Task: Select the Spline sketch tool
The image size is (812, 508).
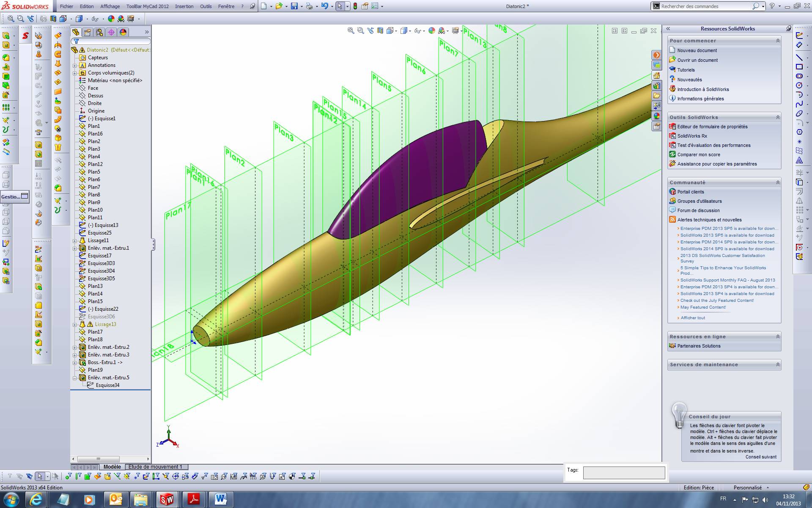Action: point(799,104)
